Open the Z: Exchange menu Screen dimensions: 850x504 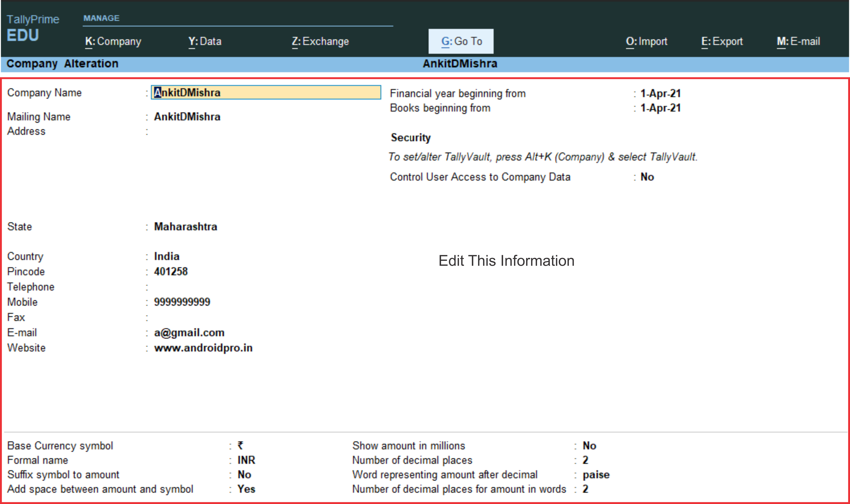click(x=320, y=41)
